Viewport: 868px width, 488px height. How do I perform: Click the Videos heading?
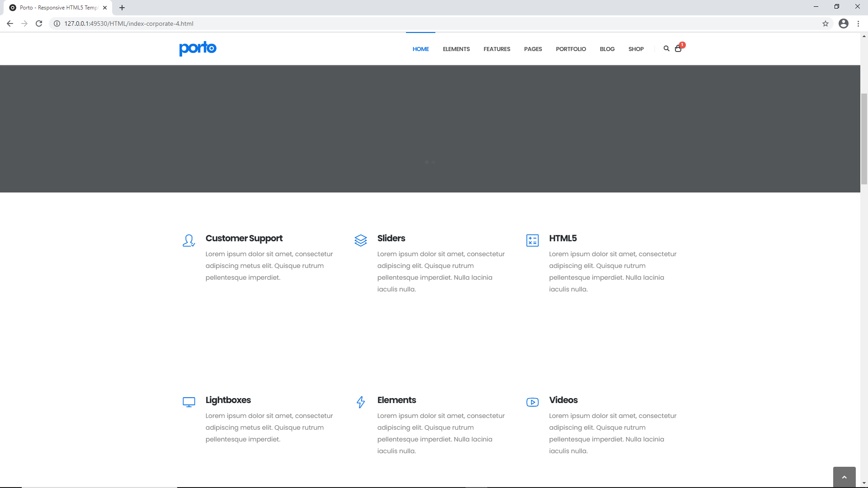click(563, 400)
